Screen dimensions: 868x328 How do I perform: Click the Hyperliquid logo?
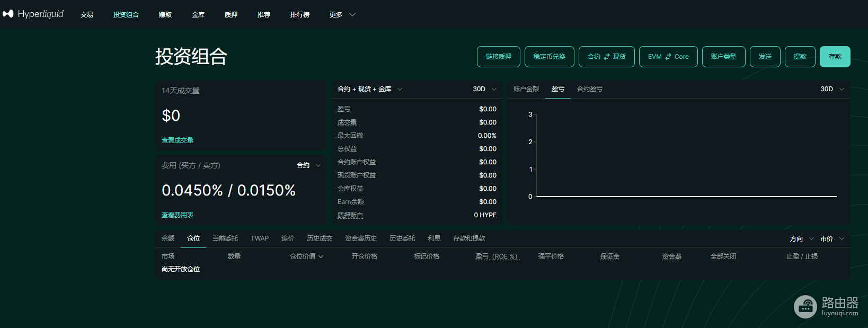coord(33,14)
